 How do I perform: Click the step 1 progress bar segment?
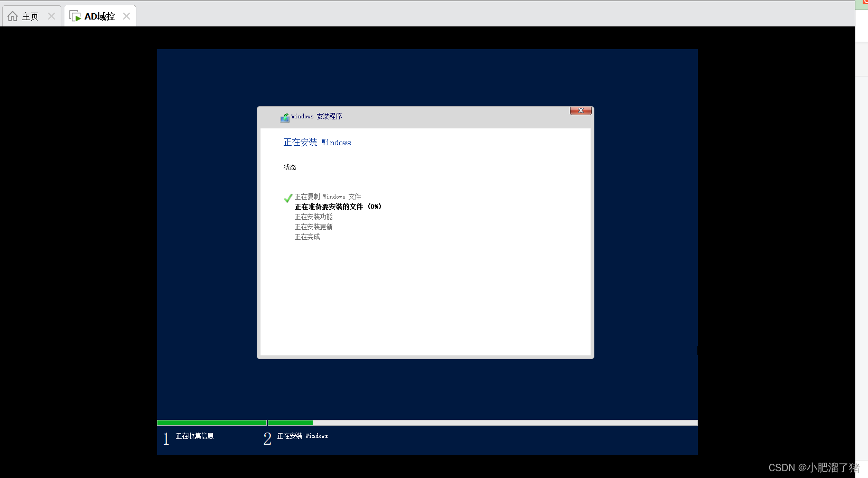click(x=212, y=423)
